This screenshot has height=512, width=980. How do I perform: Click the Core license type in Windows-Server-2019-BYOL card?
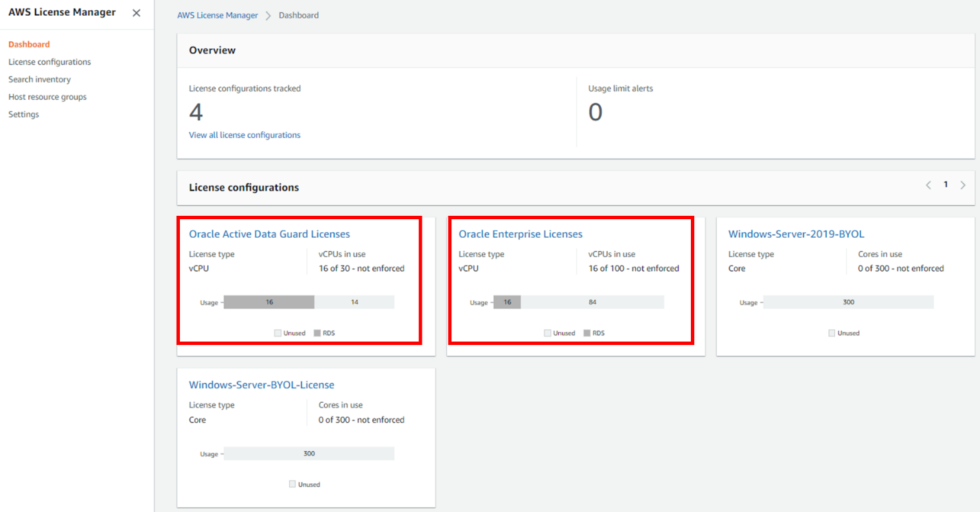tap(737, 269)
